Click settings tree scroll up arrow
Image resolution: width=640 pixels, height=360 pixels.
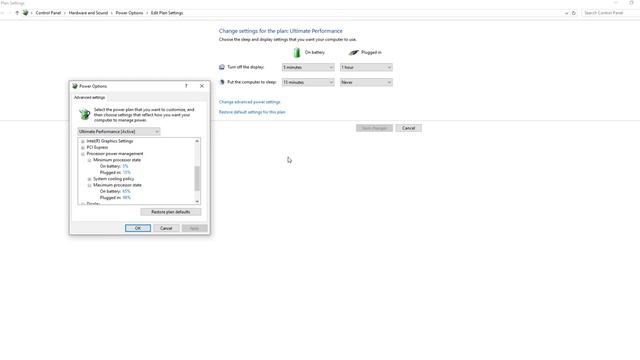197,141
